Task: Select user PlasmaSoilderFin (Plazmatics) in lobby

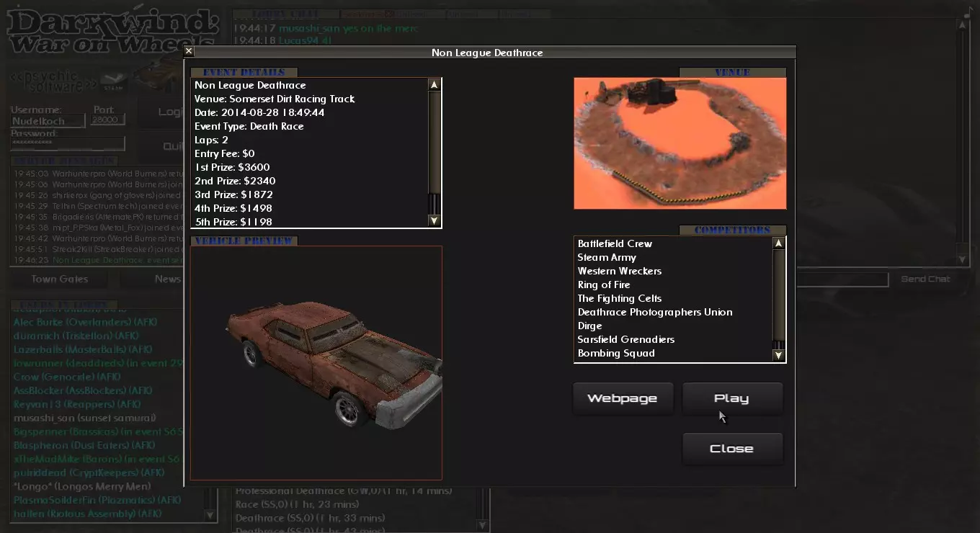Action: 97,500
